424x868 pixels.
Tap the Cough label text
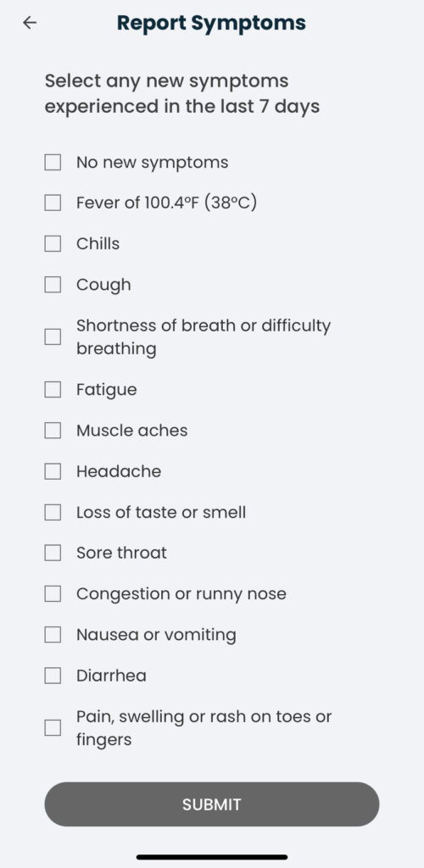point(103,285)
